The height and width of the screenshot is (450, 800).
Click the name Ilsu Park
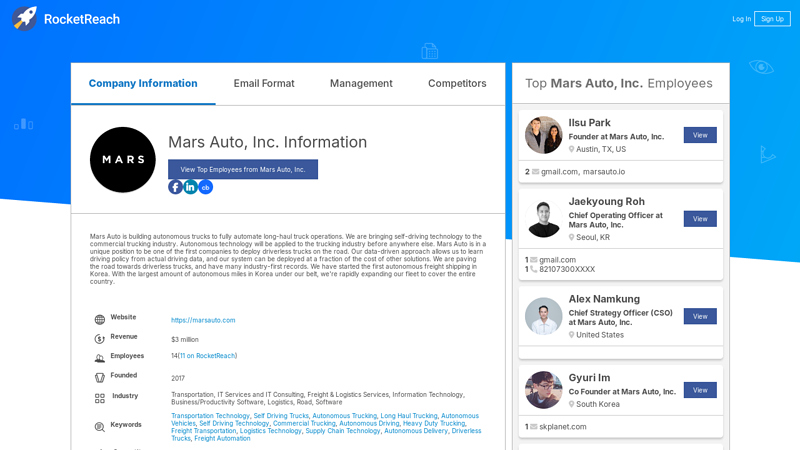589,123
